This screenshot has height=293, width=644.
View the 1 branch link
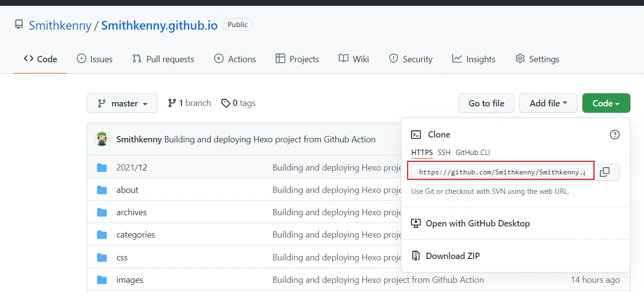[189, 103]
